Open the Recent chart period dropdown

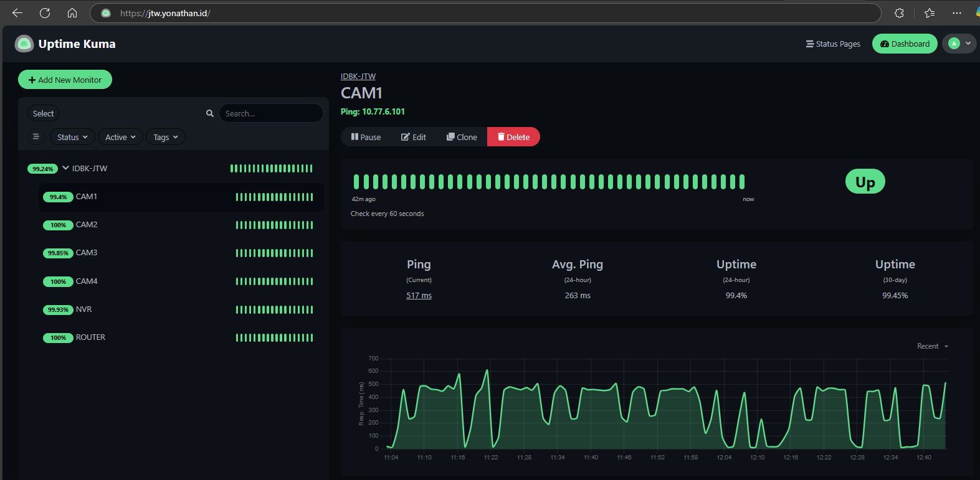click(x=932, y=346)
